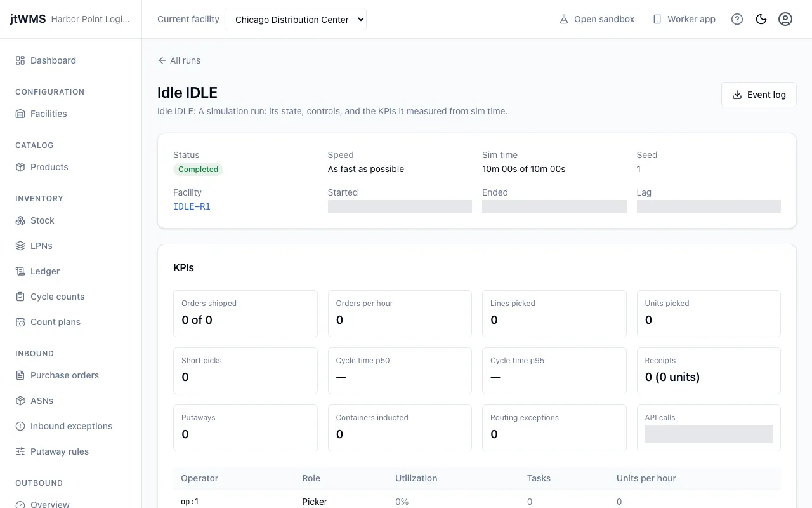The width and height of the screenshot is (812, 508).
Task: Click the ASNs package icon
Action: (20, 401)
